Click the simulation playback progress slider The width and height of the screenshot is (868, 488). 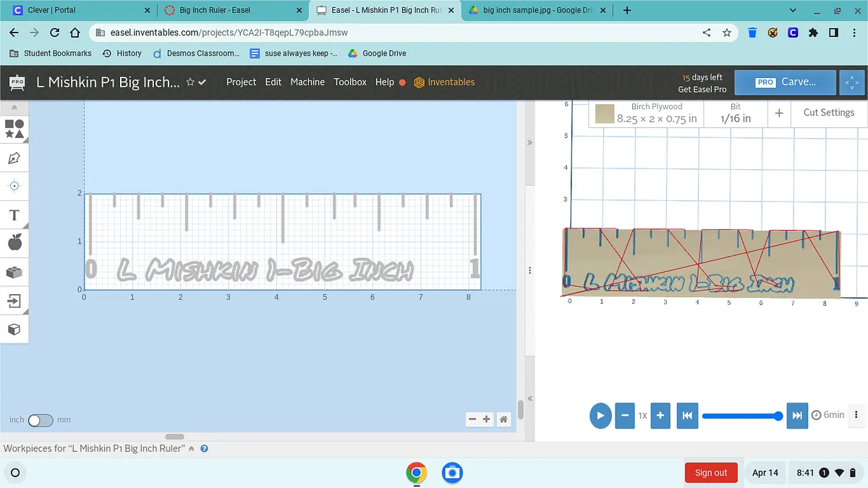[739, 416]
